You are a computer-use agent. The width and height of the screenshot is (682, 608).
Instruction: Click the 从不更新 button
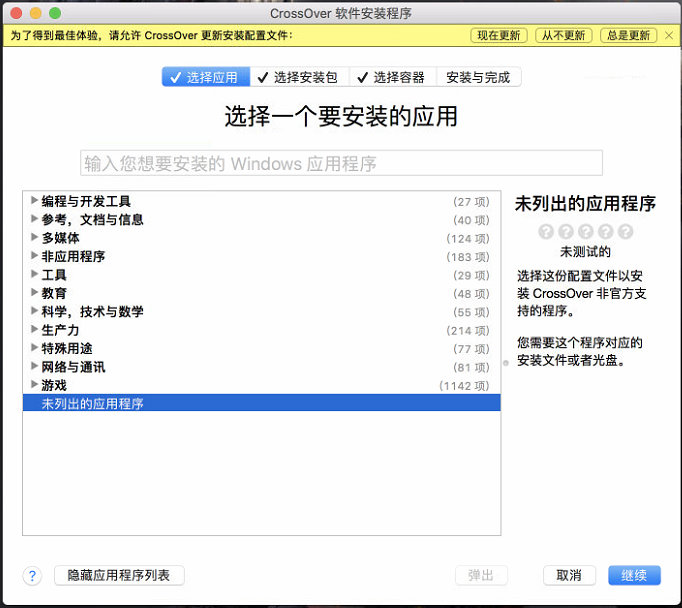(x=564, y=36)
